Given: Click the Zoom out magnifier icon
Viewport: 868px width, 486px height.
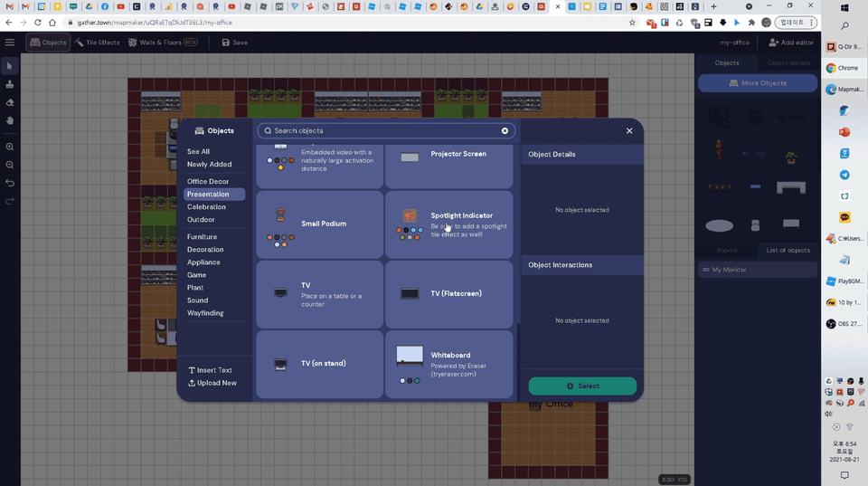Looking at the screenshot, I should 9,165.
